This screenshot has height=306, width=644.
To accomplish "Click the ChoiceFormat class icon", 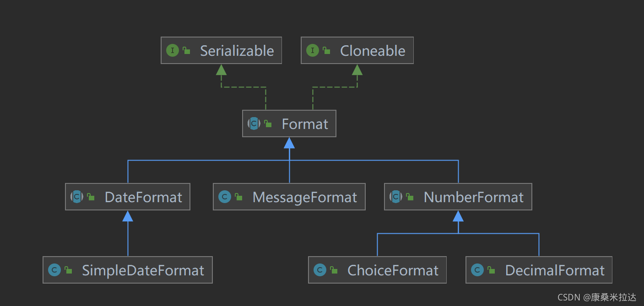I will pyautogui.click(x=319, y=270).
